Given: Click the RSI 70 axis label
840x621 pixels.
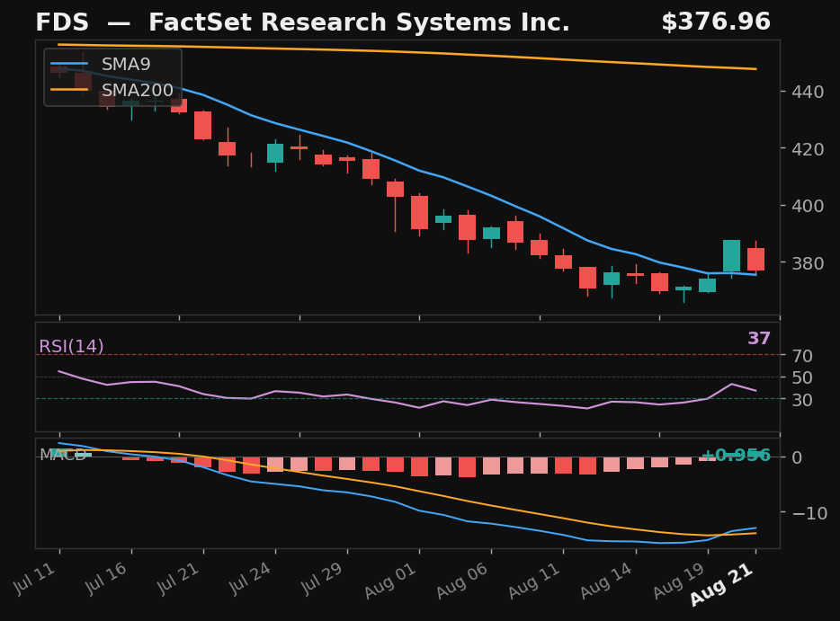Looking at the screenshot, I should tap(802, 356).
